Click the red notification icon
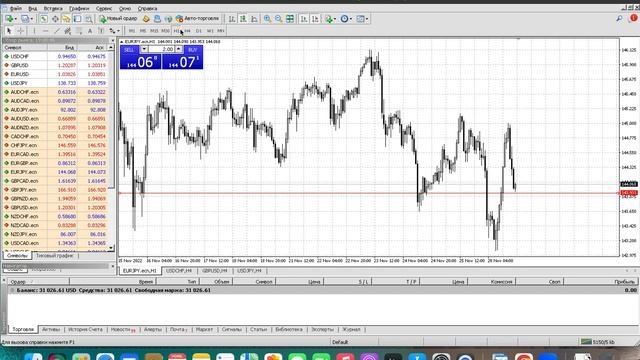This screenshot has height=360, width=640. click(x=634, y=18)
